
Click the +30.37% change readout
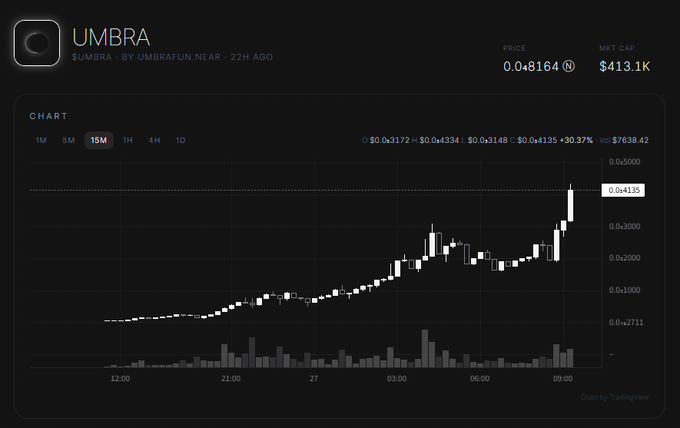coord(576,140)
